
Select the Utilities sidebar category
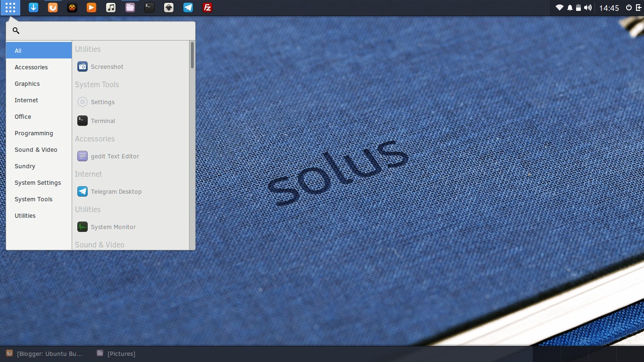click(39, 215)
